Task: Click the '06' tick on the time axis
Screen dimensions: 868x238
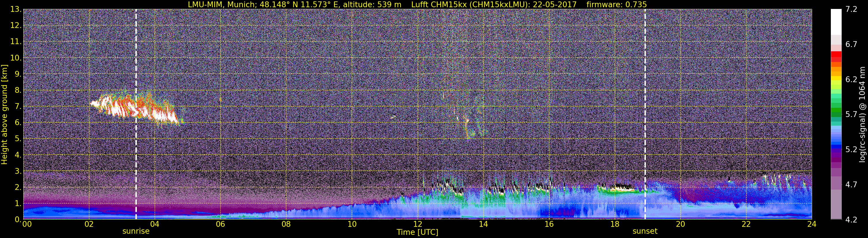Action: pos(220,224)
